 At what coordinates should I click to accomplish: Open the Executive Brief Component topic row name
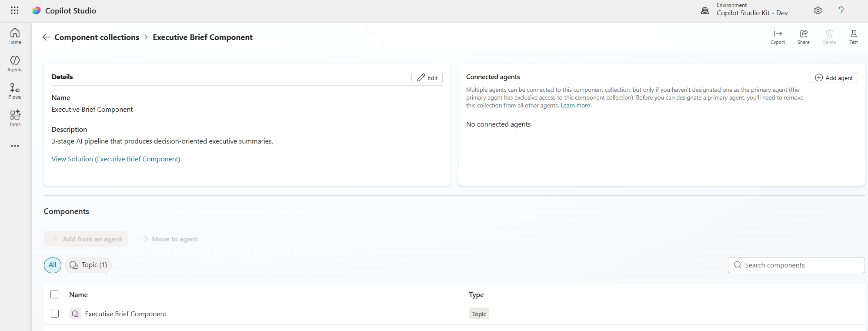coord(126,314)
